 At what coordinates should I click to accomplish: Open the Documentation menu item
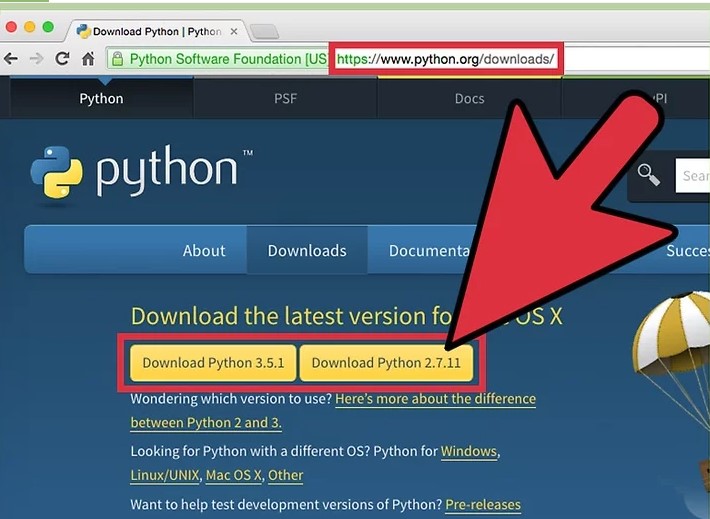(429, 250)
